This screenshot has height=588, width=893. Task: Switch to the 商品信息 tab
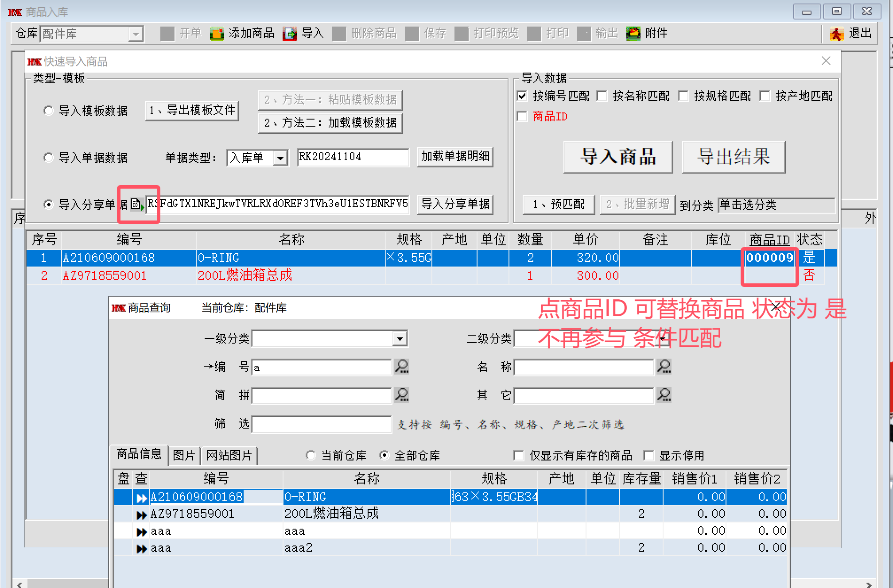[139, 454]
